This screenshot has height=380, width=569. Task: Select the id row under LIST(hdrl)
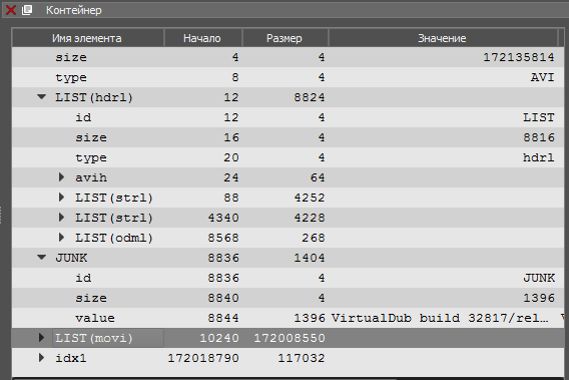tap(288, 117)
